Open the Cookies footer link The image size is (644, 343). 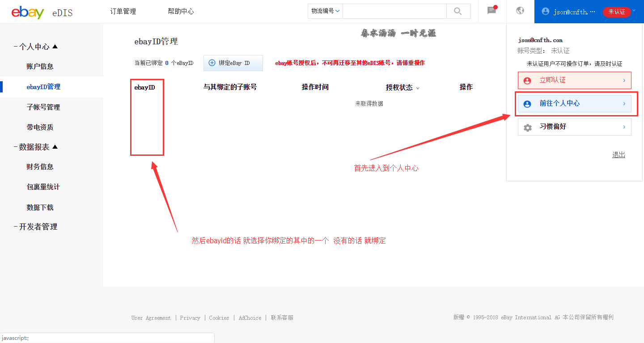coord(219,318)
